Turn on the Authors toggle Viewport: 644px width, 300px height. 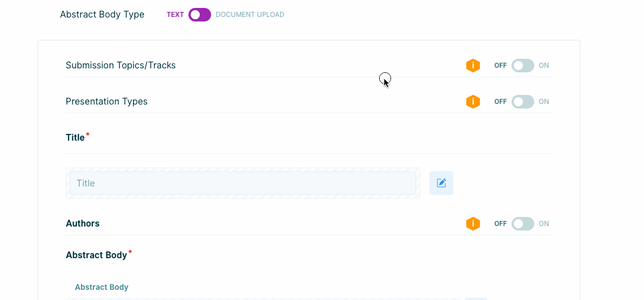[522, 224]
